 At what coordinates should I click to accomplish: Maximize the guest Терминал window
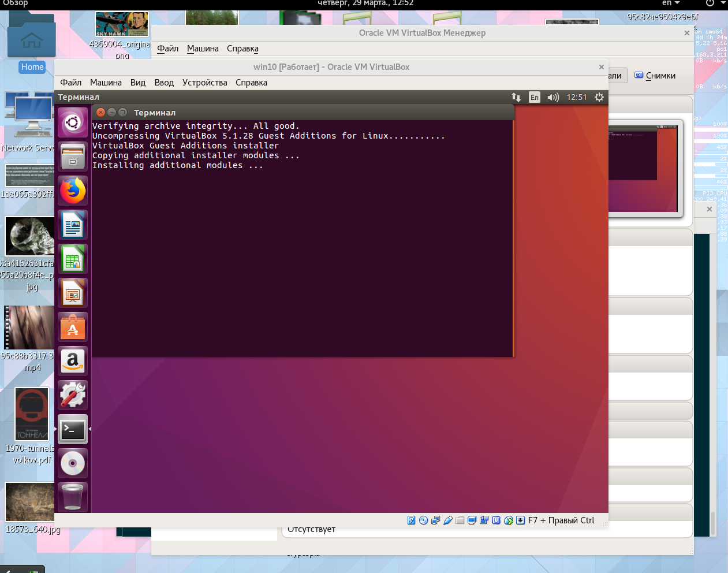click(x=122, y=112)
